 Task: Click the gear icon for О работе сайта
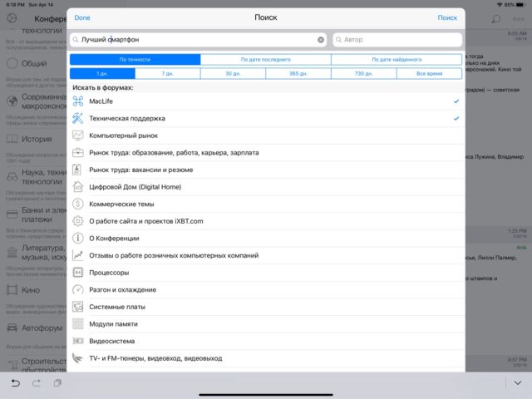click(77, 221)
